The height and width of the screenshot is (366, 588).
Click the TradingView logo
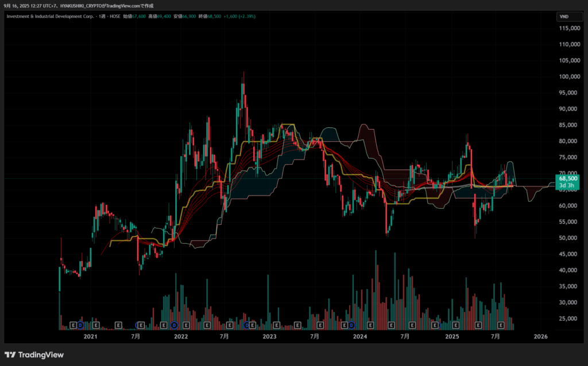coord(34,355)
